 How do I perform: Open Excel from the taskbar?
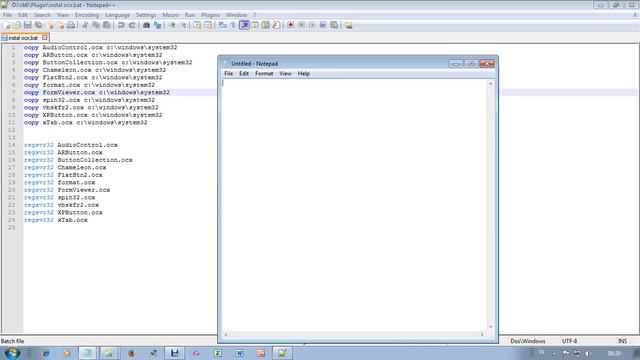point(218,353)
